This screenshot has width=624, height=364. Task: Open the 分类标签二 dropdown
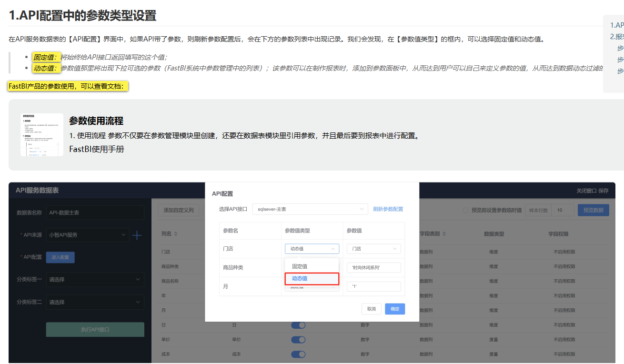point(95,302)
